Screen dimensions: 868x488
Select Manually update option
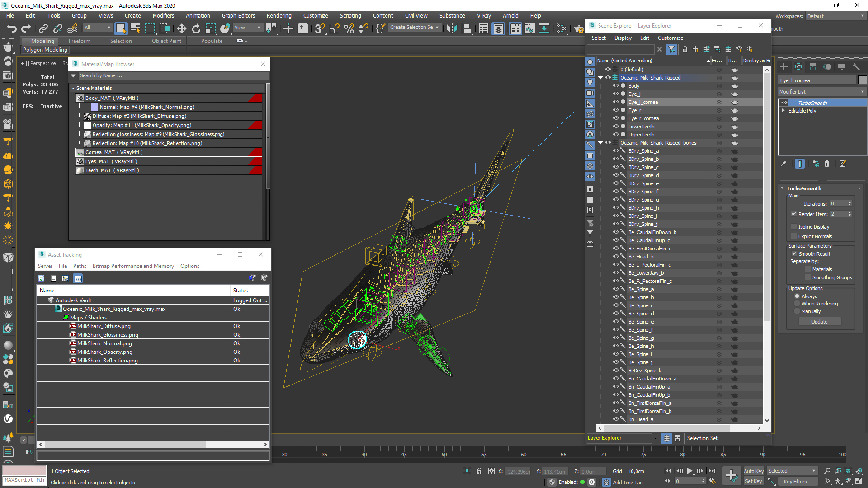797,311
